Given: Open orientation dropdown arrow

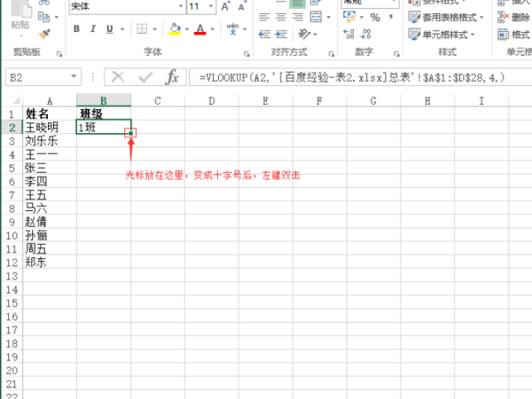Looking at the screenshot, I should 315,34.
